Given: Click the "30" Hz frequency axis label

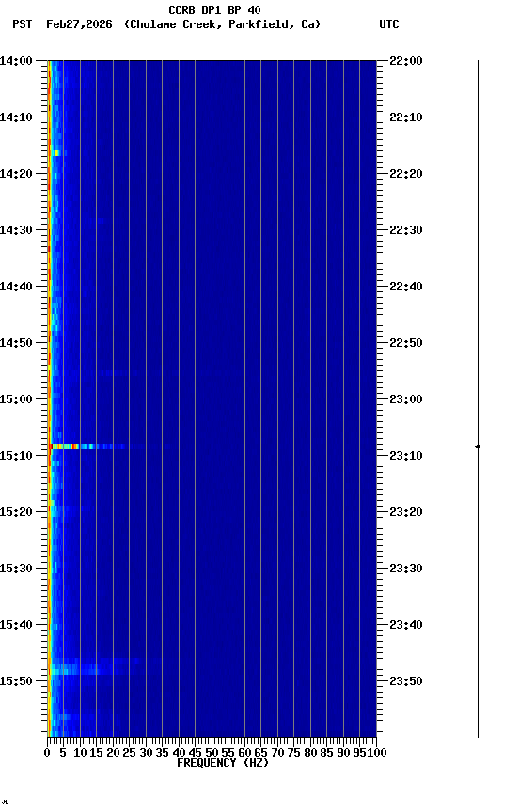Looking at the screenshot, I should coord(146,753).
